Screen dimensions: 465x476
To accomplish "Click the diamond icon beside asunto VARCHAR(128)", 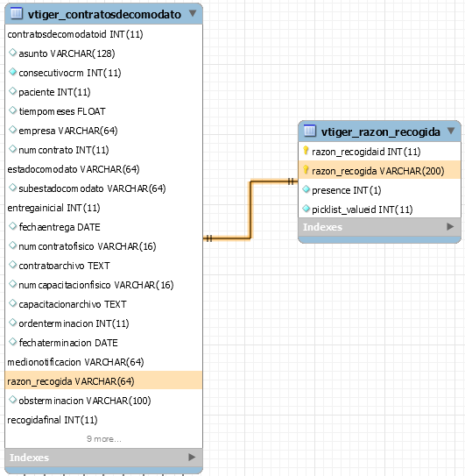I will pos(12,53).
